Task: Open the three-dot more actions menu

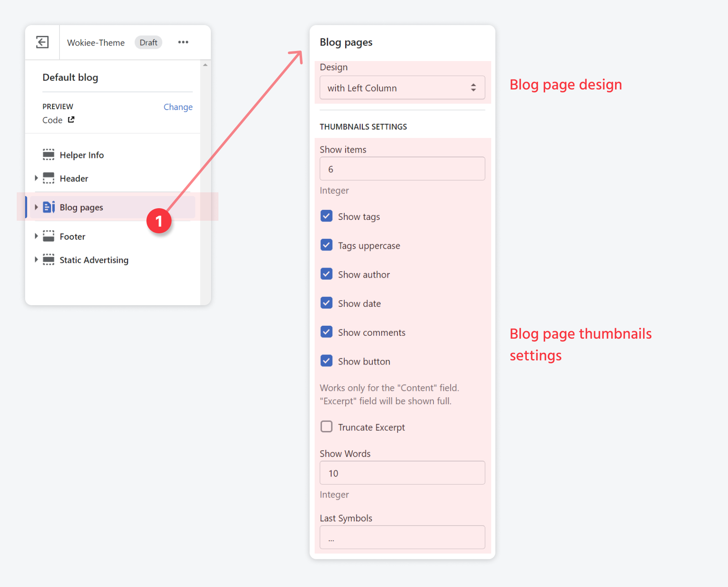Action: point(183,42)
